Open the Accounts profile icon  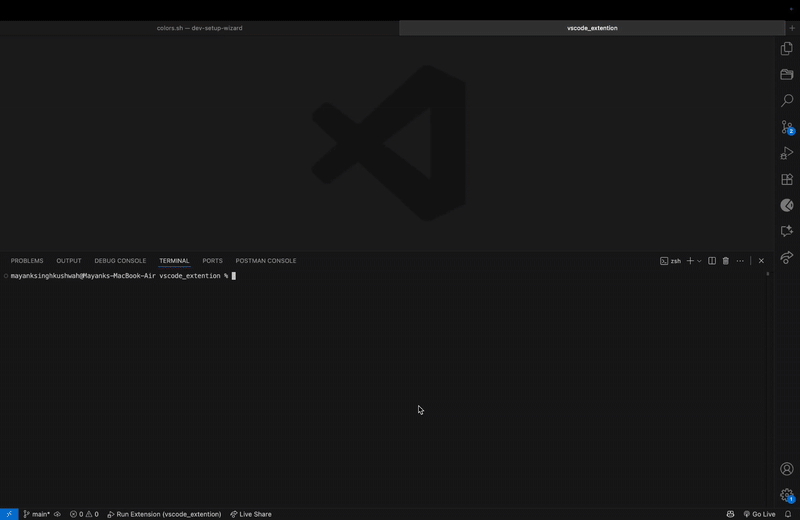pos(787,468)
